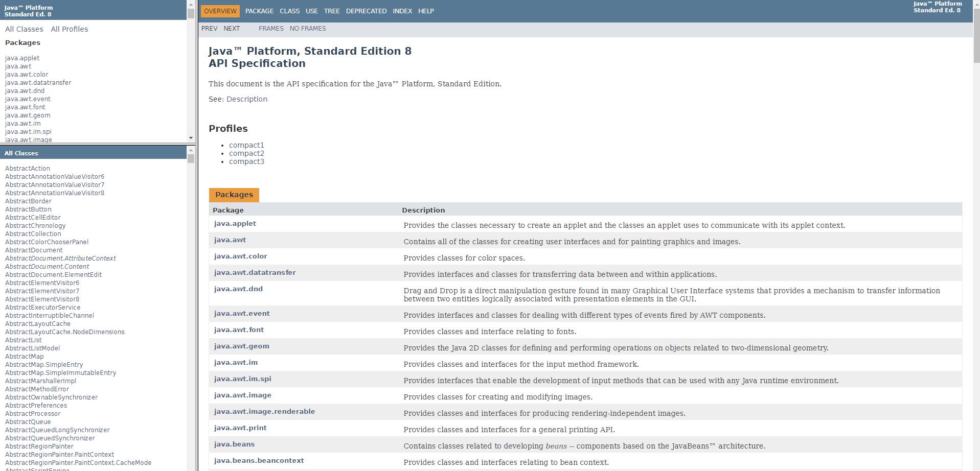Open the AbstractAnnotationValueVisitor7 class
This screenshot has width=980, height=471.
pos(55,185)
